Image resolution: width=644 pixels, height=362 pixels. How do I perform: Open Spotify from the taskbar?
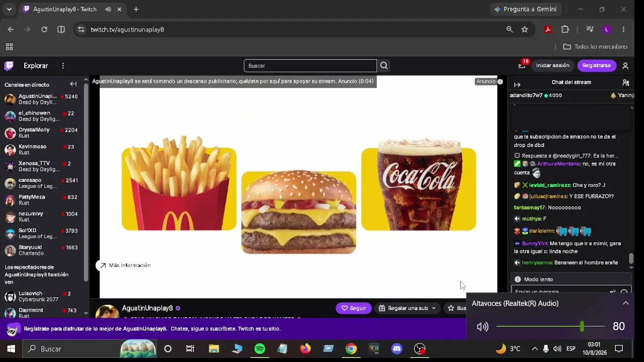(x=260, y=348)
